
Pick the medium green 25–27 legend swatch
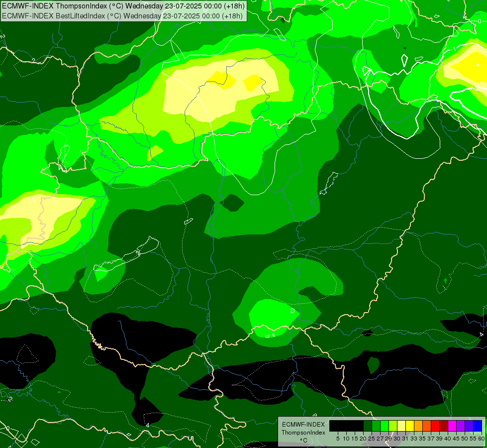[x=376, y=426]
